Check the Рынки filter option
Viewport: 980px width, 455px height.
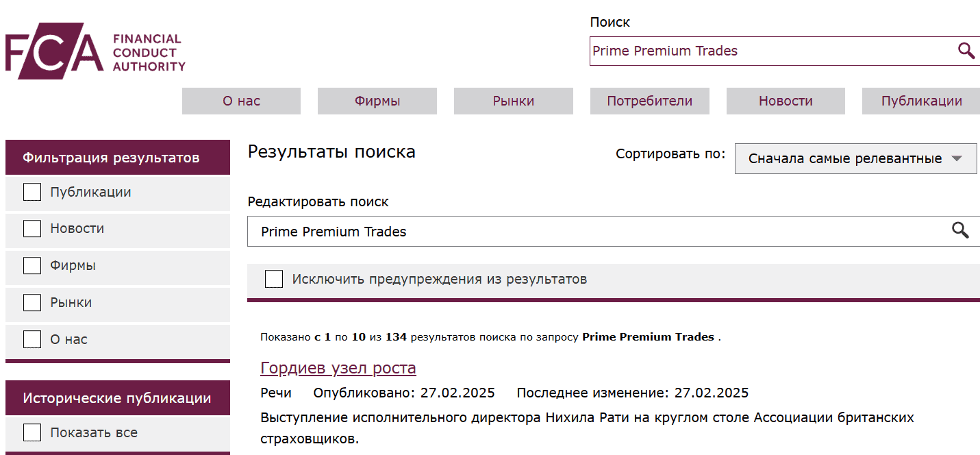tap(32, 302)
